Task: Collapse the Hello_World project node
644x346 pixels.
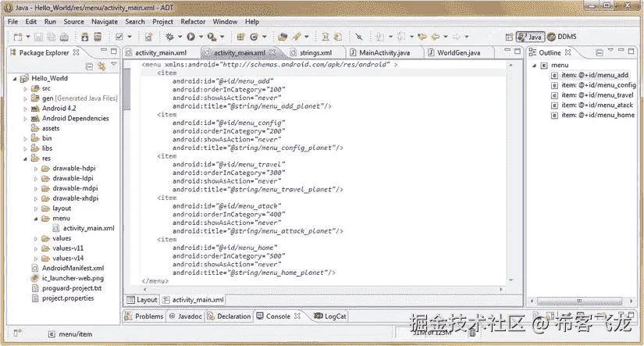Action: click(x=15, y=78)
